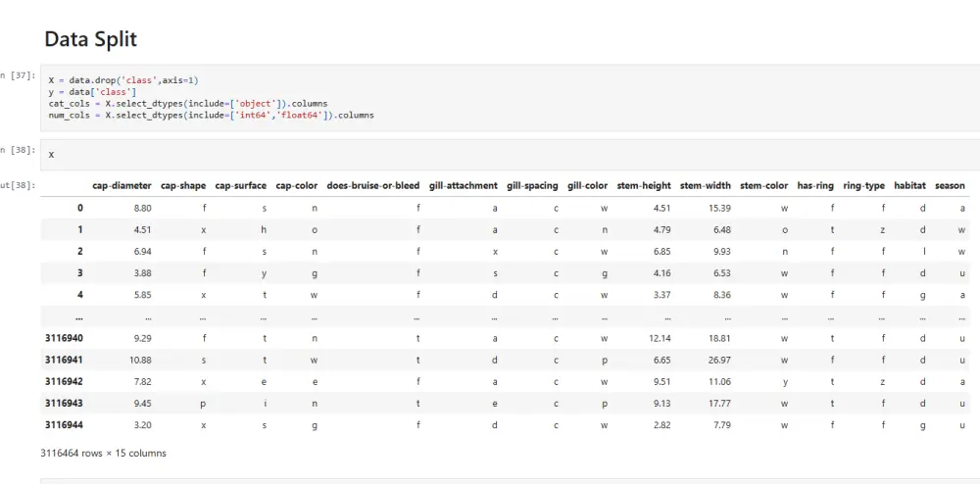Click the cap-surface column header

click(241, 185)
